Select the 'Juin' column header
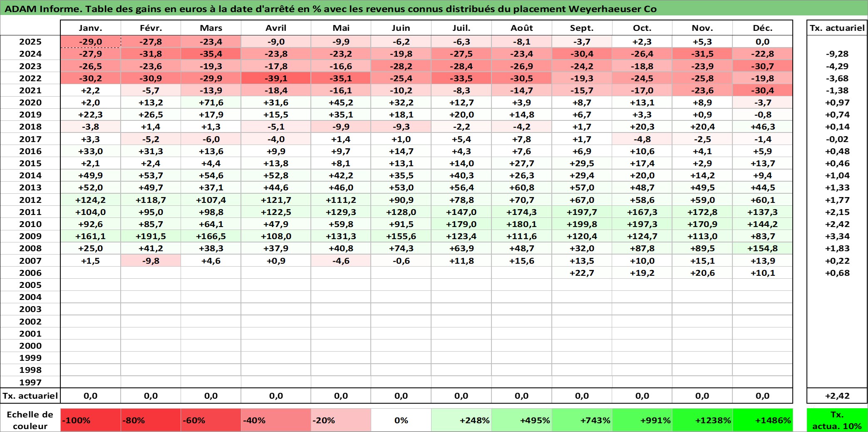This screenshot has height=432, width=868. click(401, 28)
